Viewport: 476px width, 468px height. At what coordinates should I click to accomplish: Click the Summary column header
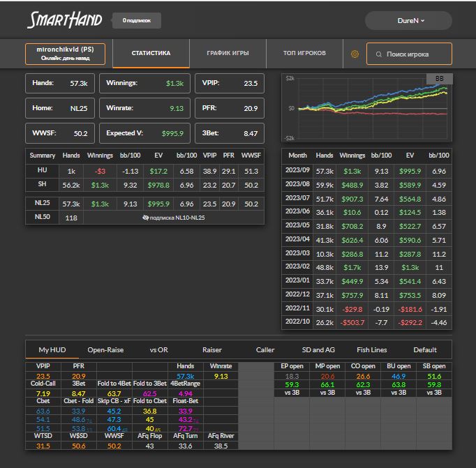pyautogui.click(x=42, y=156)
